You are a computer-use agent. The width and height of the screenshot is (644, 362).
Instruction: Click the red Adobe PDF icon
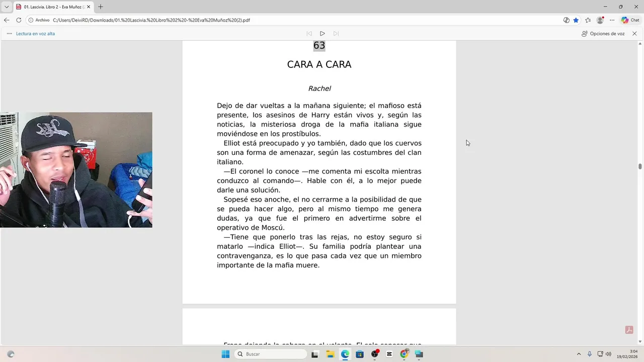pyautogui.click(x=629, y=330)
